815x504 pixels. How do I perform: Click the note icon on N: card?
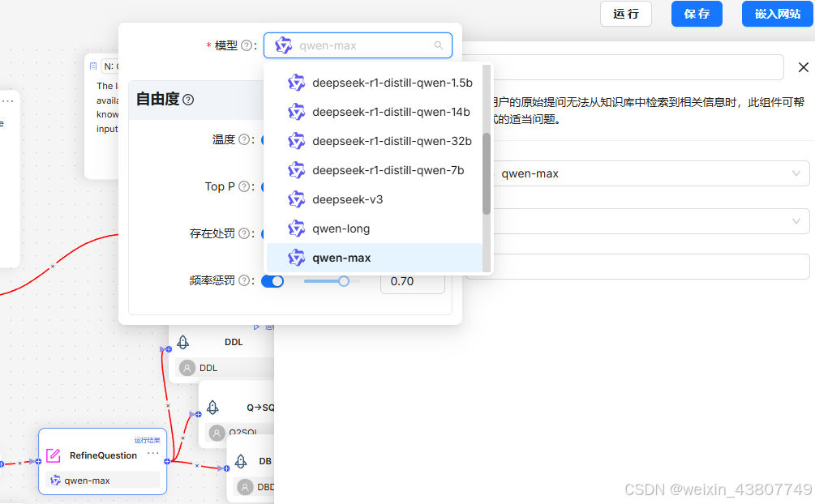click(93, 66)
